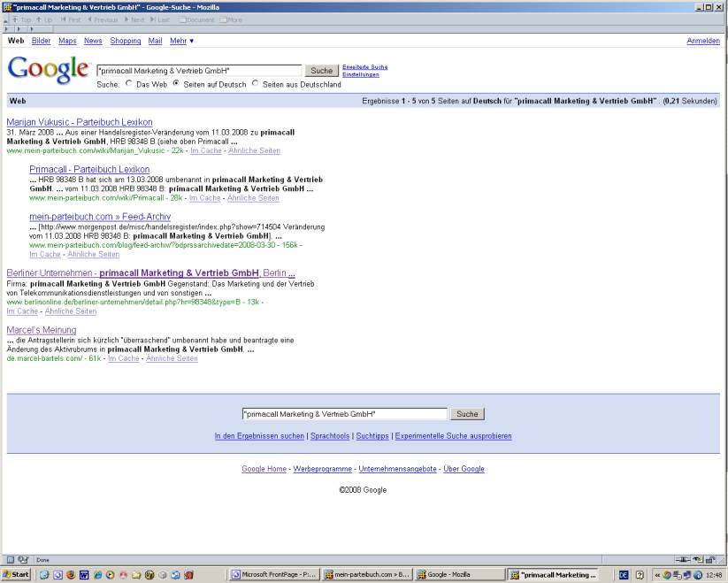Viewport: 728px width, 583px height.
Task: Click Previous in the site navigation toolbar
Action: pos(103,20)
